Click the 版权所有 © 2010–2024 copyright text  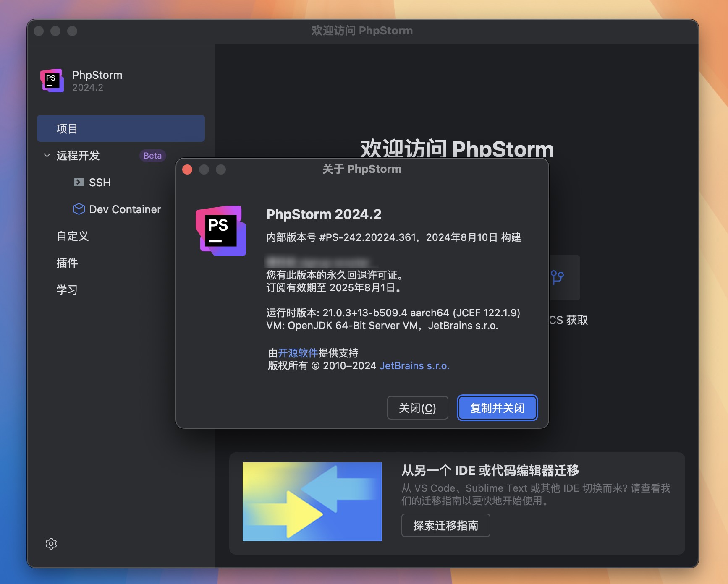(x=322, y=366)
